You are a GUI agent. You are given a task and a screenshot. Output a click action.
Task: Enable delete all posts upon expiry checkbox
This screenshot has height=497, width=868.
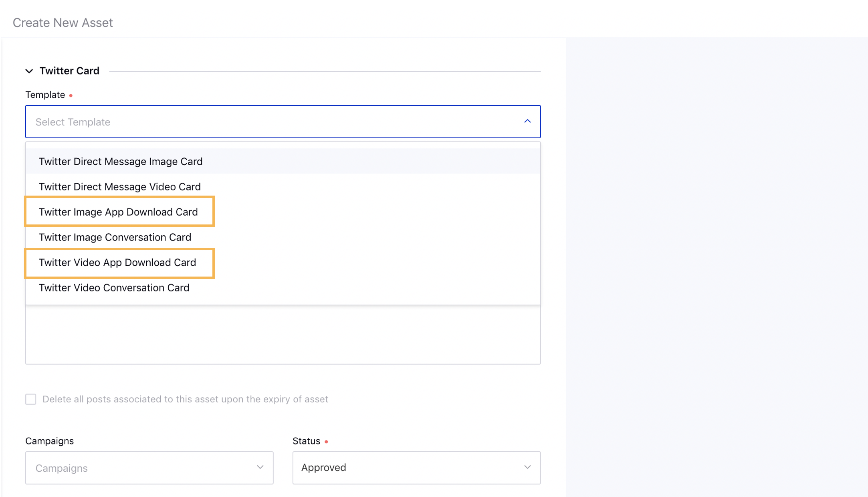(31, 399)
